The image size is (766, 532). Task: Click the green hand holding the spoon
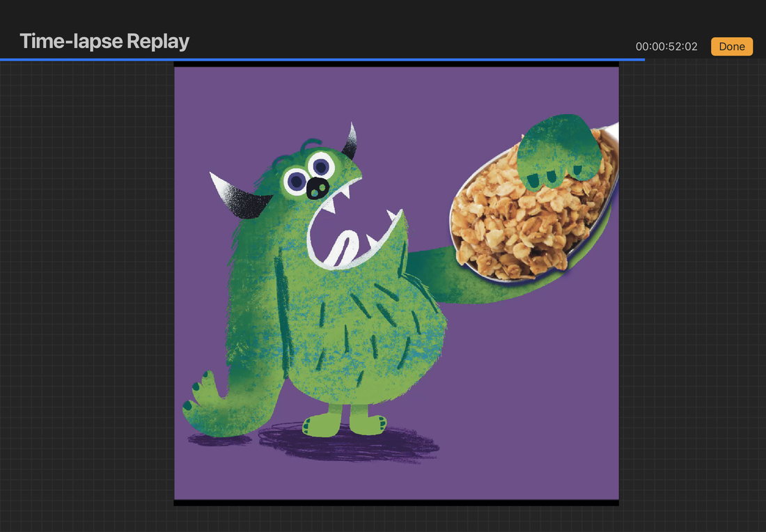click(561, 150)
